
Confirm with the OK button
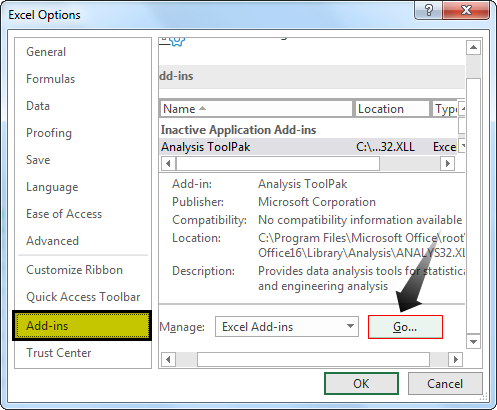tap(361, 384)
